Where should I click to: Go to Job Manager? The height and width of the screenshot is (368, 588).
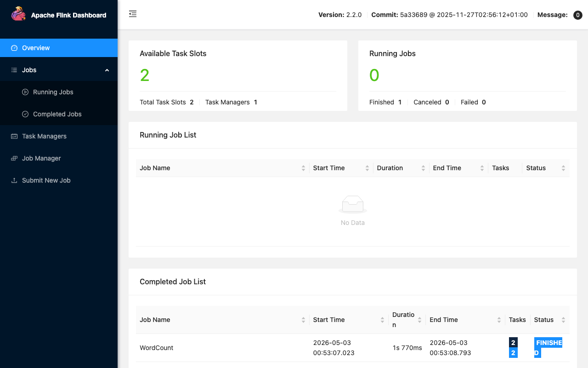59,158
